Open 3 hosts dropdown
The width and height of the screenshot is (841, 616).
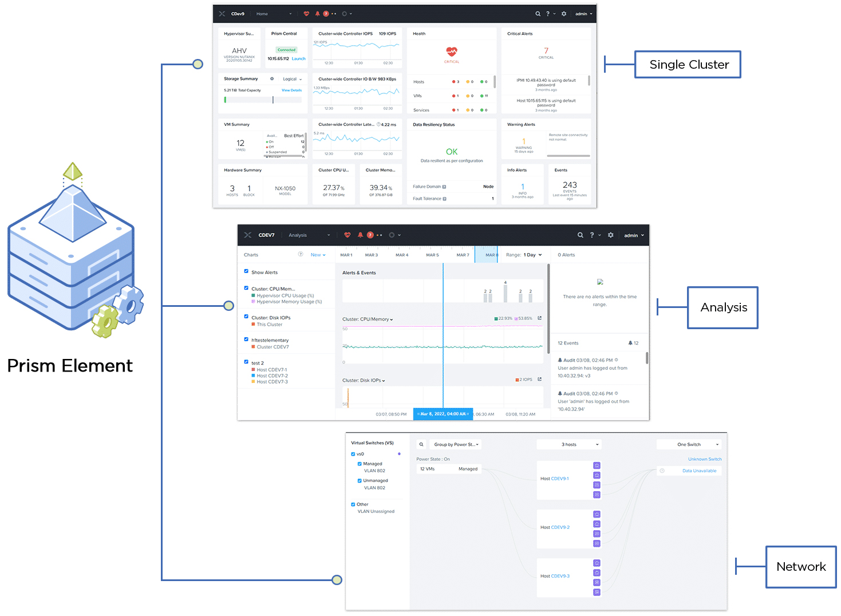pos(568,444)
